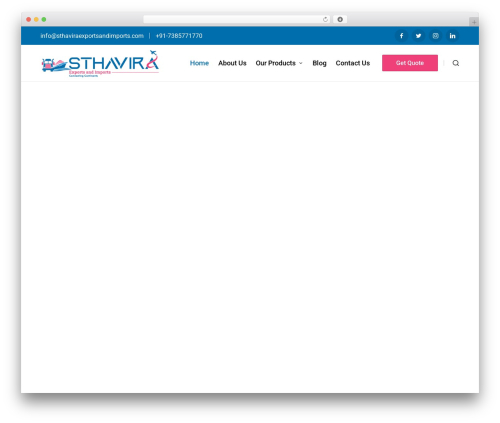Click the search magnifier icon
500x423 pixels.
click(x=456, y=63)
